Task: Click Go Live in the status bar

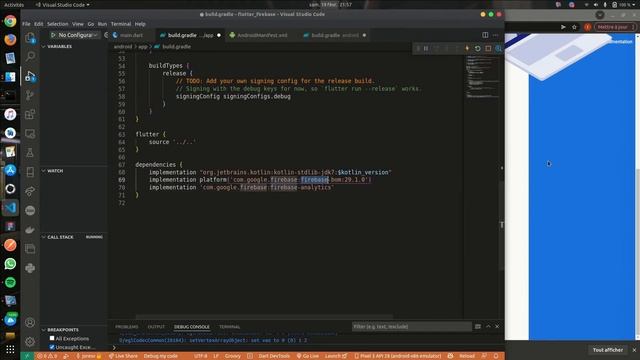Action: pos(308,356)
